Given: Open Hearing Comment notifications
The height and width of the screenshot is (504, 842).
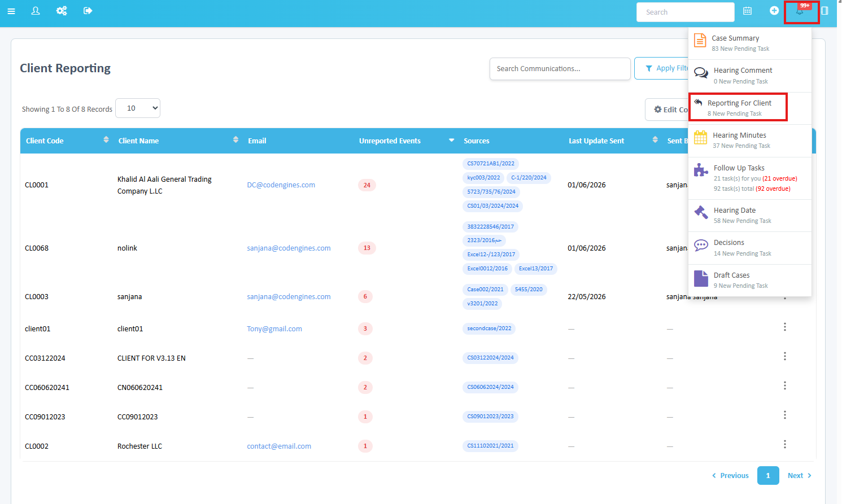Looking at the screenshot, I should click(x=750, y=76).
